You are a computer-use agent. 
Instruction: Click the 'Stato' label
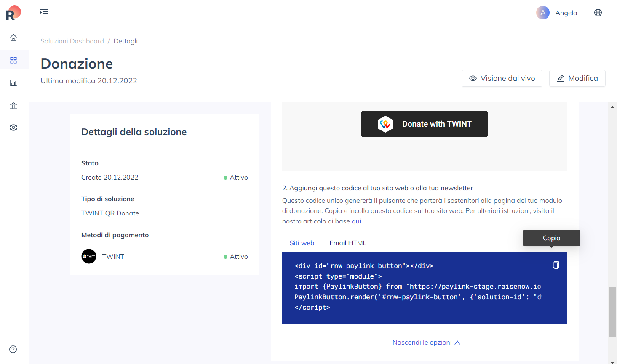(90, 163)
